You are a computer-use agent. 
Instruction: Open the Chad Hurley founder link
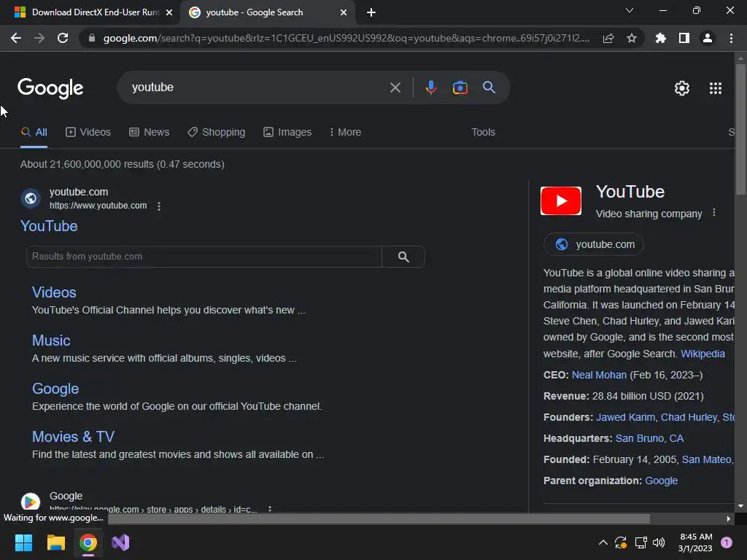[x=689, y=417]
